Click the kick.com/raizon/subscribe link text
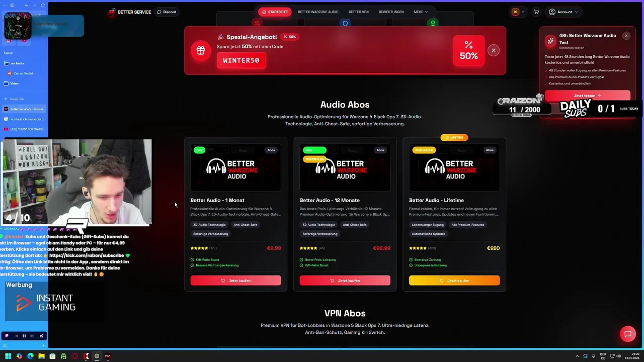The height and width of the screenshot is (362, 644). 86,255
